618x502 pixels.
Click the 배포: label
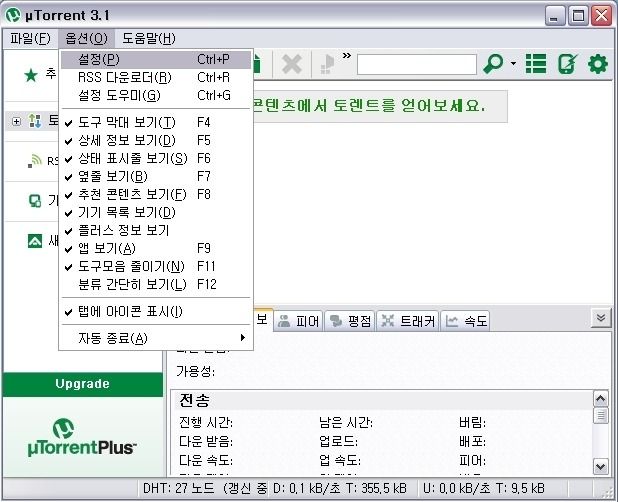pos(472,441)
